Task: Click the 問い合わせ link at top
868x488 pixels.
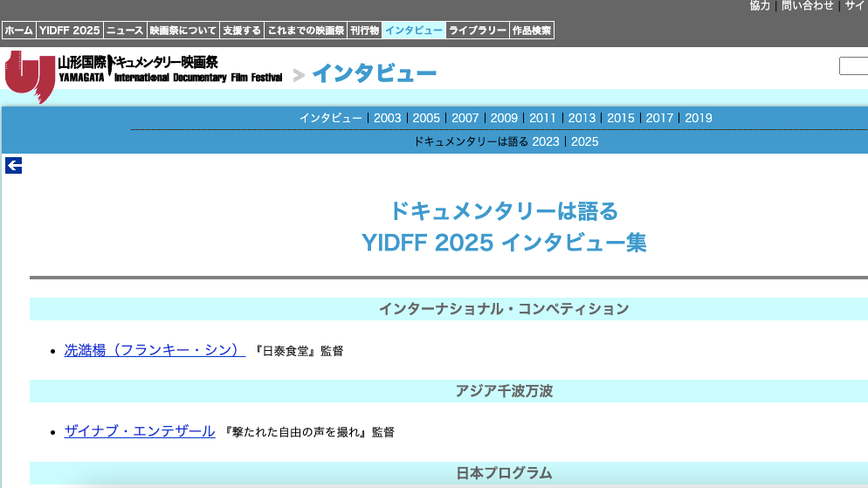Action: coord(807,6)
